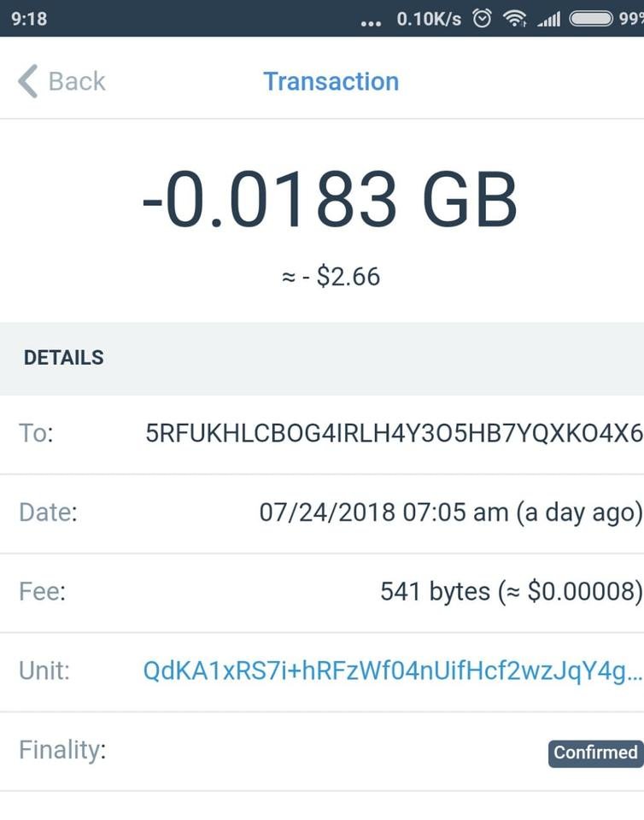644x820 pixels.
Task: Tap the cellular signal bars icon
Action: (x=548, y=19)
